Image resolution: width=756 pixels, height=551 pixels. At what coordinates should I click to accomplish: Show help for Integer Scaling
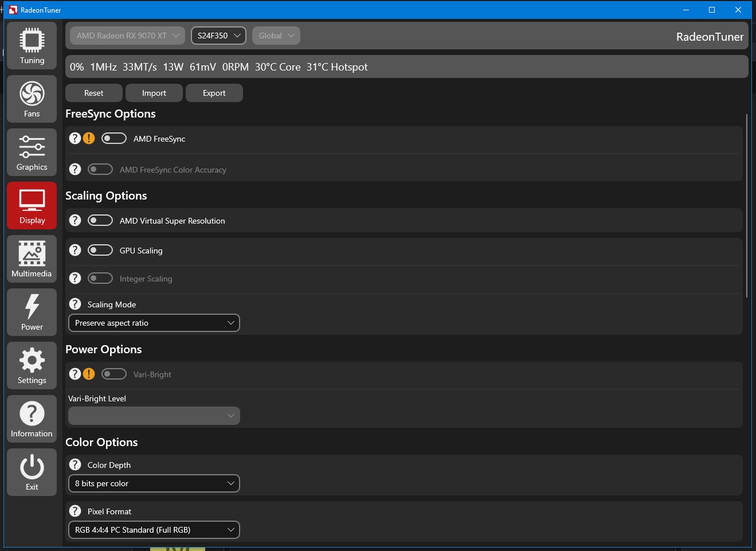(x=75, y=278)
